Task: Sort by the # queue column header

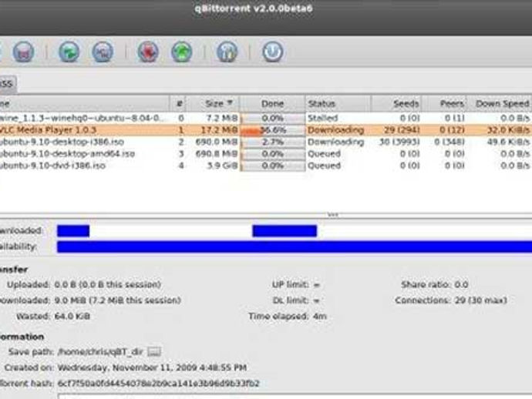Action: point(179,103)
